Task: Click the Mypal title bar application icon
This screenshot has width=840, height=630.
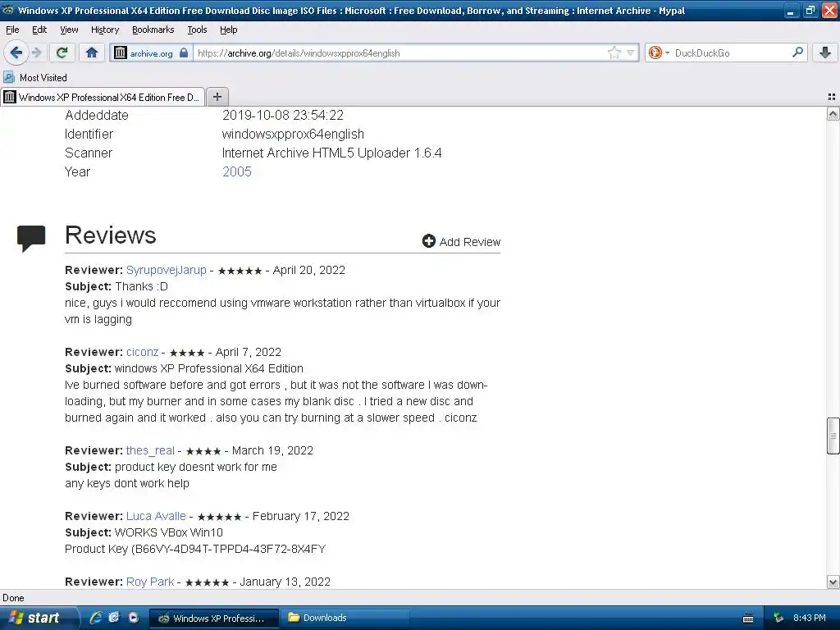Action: click(x=8, y=10)
